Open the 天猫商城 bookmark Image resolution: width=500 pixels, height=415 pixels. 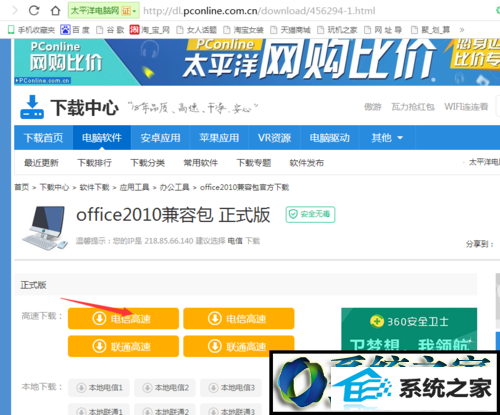(x=290, y=30)
